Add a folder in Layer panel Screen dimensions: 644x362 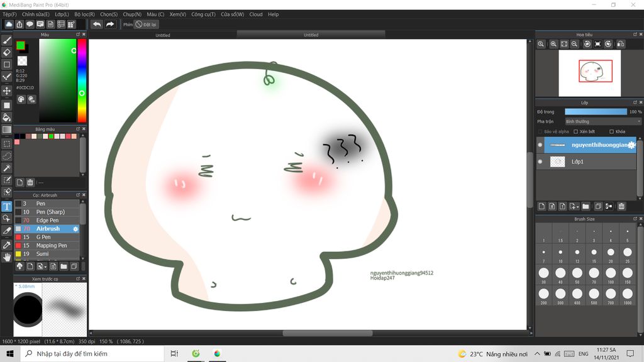tap(586, 206)
